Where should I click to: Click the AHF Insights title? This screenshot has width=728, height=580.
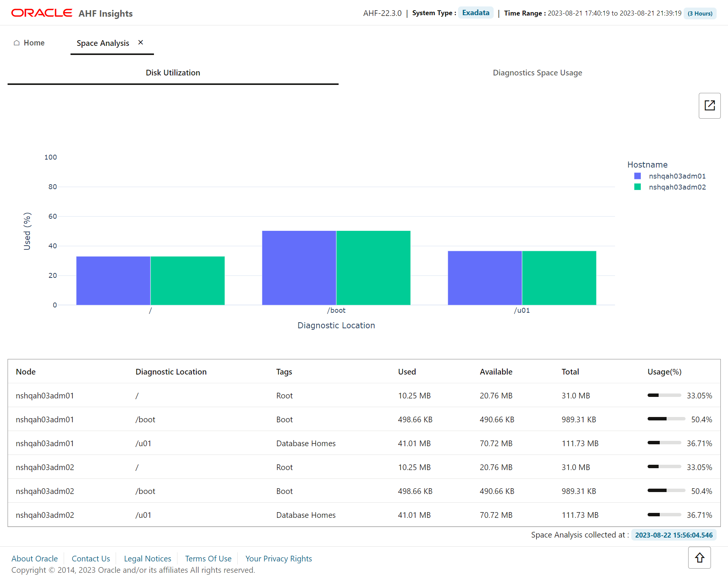[105, 14]
